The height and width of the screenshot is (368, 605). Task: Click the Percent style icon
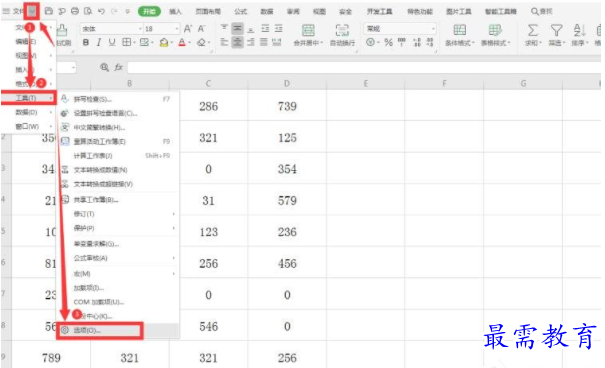point(389,42)
